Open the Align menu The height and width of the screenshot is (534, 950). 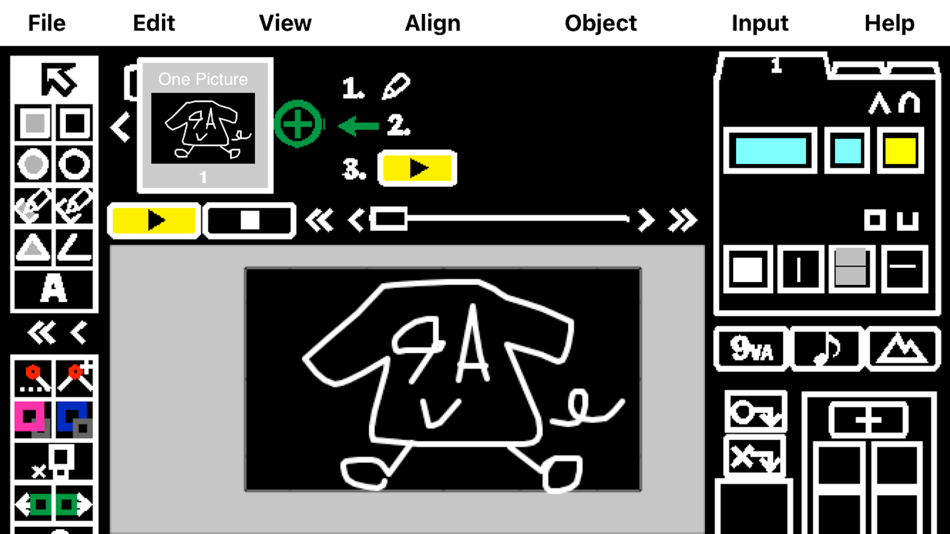click(433, 23)
